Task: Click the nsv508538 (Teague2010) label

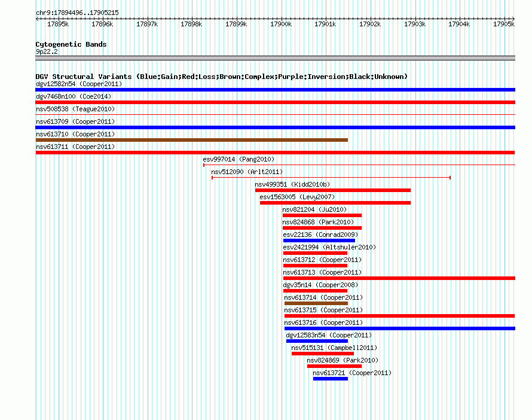Action: click(75, 109)
